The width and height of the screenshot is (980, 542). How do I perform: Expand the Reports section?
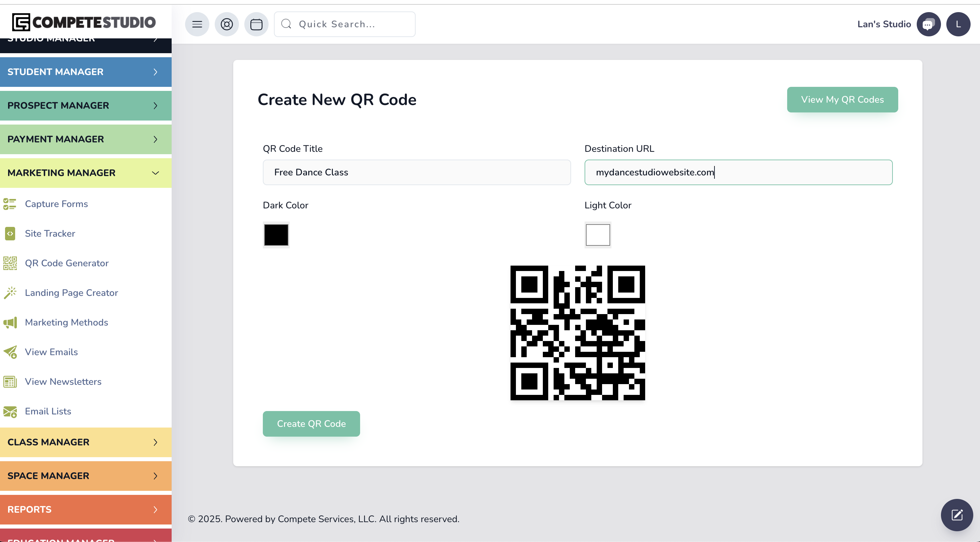85,510
